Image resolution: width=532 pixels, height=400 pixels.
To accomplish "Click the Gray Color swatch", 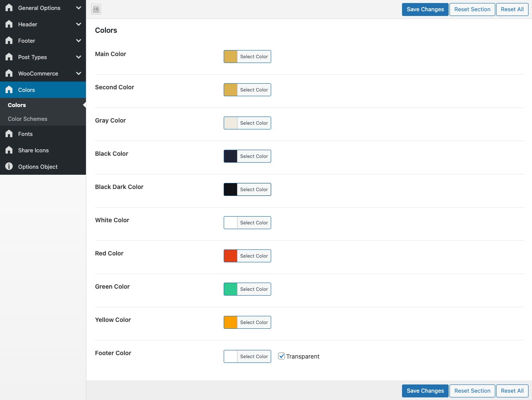I will (231, 123).
